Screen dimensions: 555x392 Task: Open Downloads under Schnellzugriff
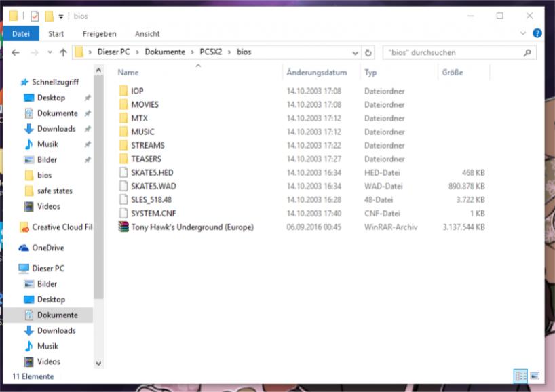[56, 129]
